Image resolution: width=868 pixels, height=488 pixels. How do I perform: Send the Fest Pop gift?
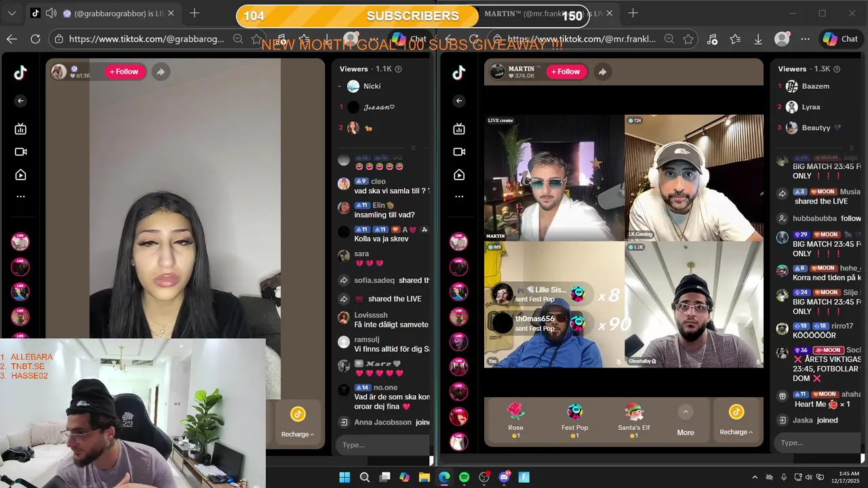575,418
